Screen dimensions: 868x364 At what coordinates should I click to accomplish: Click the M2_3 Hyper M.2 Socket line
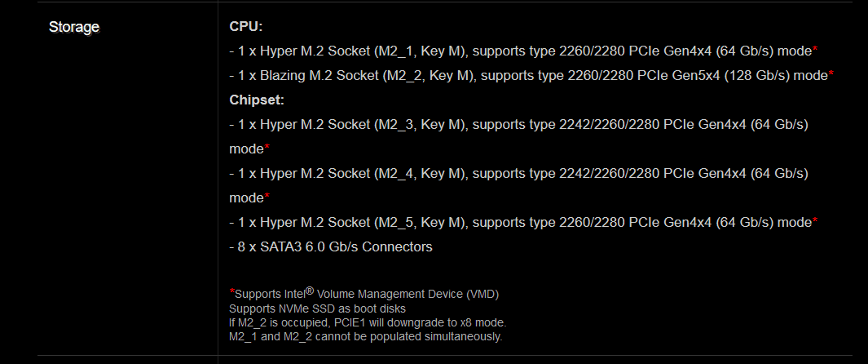coord(518,136)
